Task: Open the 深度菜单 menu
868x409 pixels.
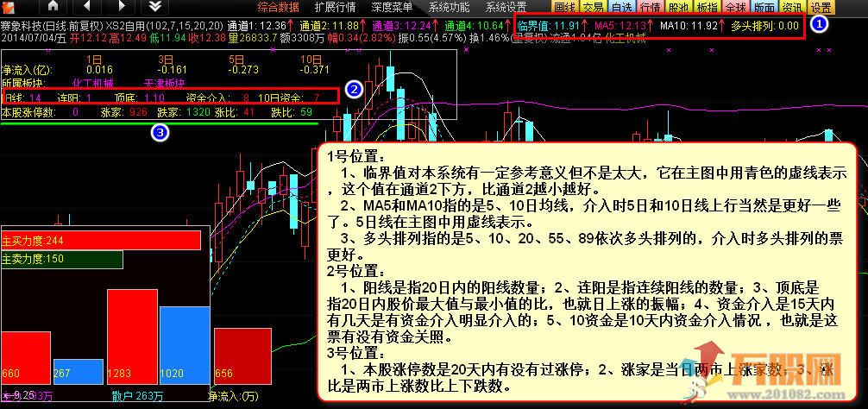Action: (392, 7)
